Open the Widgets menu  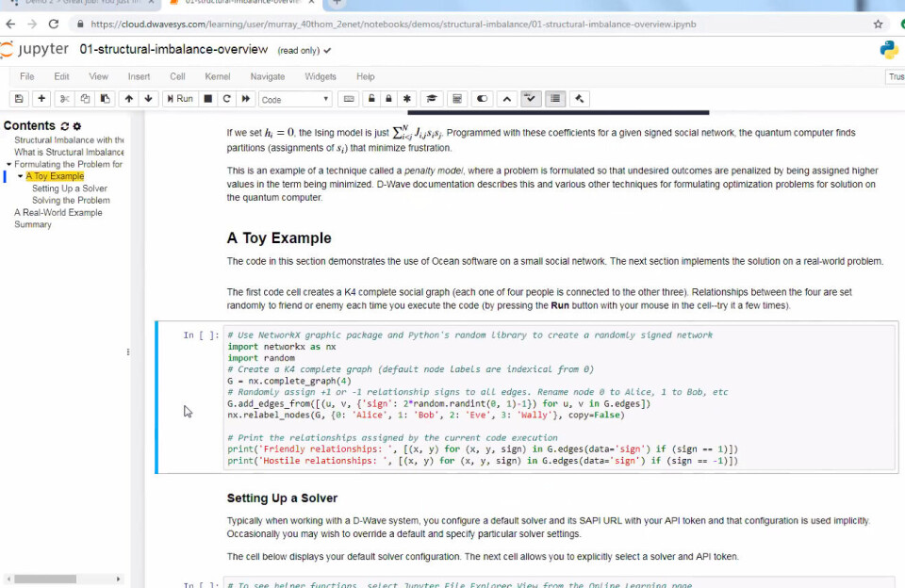[x=321, y=76]
